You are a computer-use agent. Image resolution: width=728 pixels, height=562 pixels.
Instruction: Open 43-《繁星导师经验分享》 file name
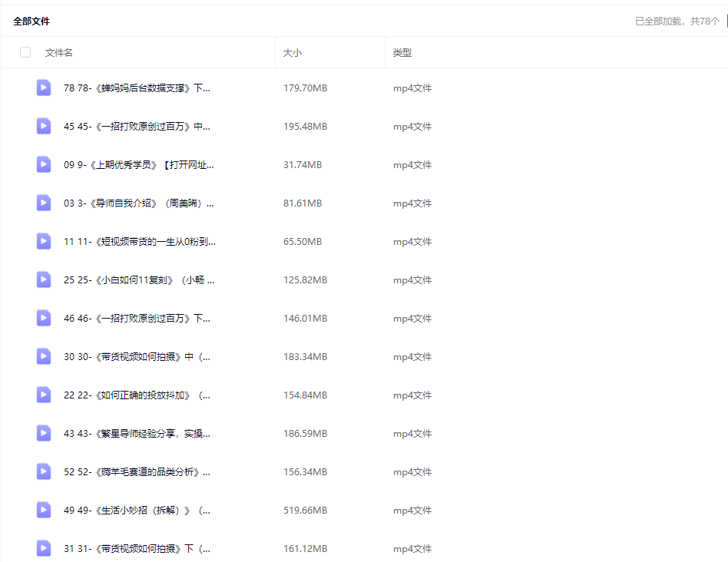[x=137, y=434]
